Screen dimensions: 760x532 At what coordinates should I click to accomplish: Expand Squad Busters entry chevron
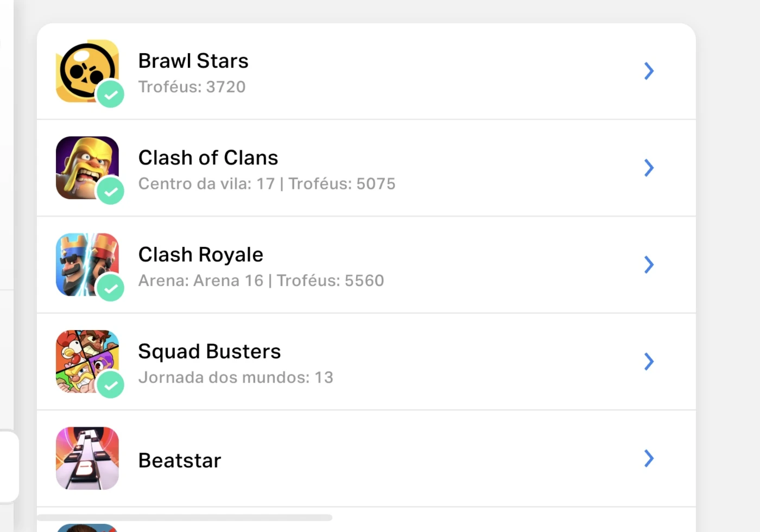point(649,362)
